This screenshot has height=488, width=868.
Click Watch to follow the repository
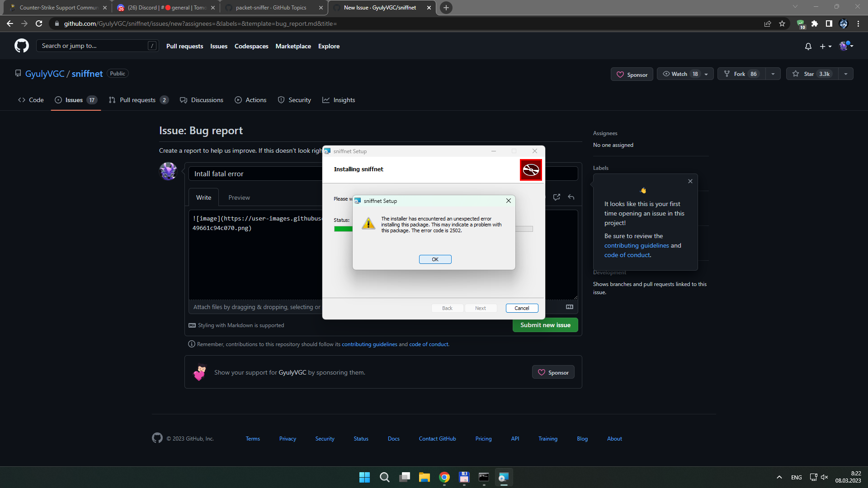(680, 74)
